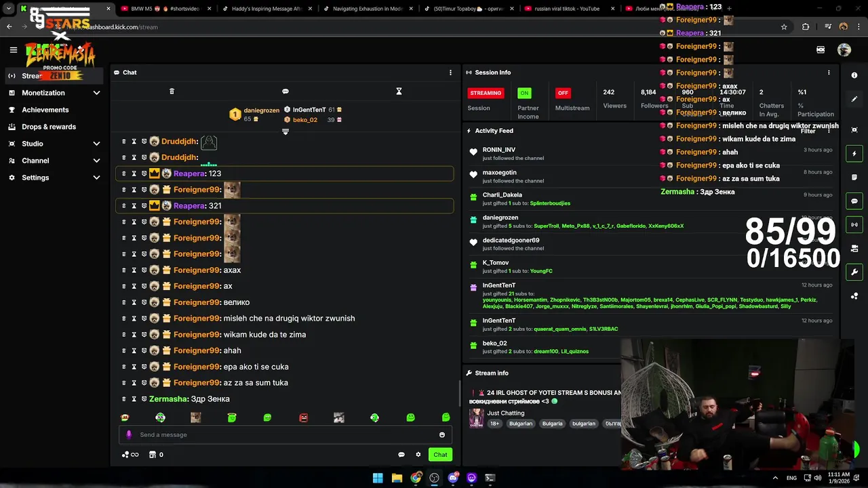Click the 18+ stream tag

(494, 424)
